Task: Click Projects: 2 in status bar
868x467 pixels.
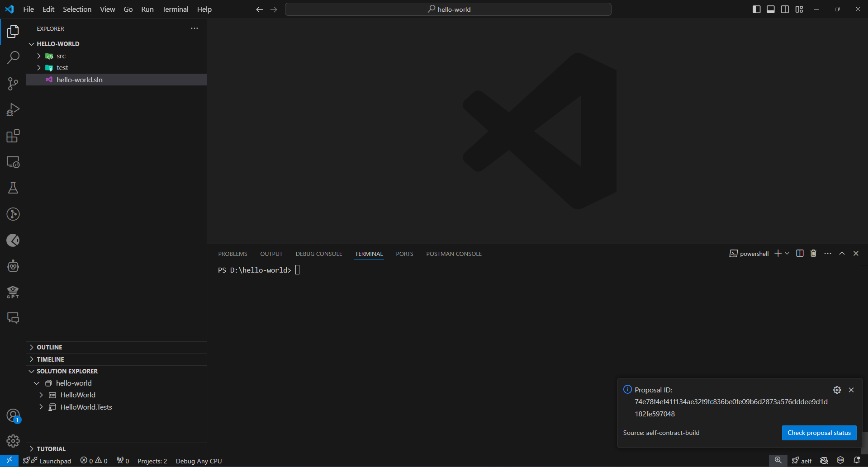Action: pyautogui.click(x=152, y=461)
